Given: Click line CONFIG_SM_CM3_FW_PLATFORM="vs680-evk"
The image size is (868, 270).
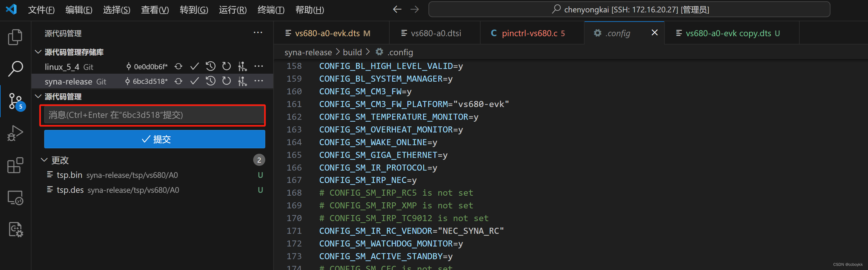Looking at the screenshot, I should click(414, 104).
